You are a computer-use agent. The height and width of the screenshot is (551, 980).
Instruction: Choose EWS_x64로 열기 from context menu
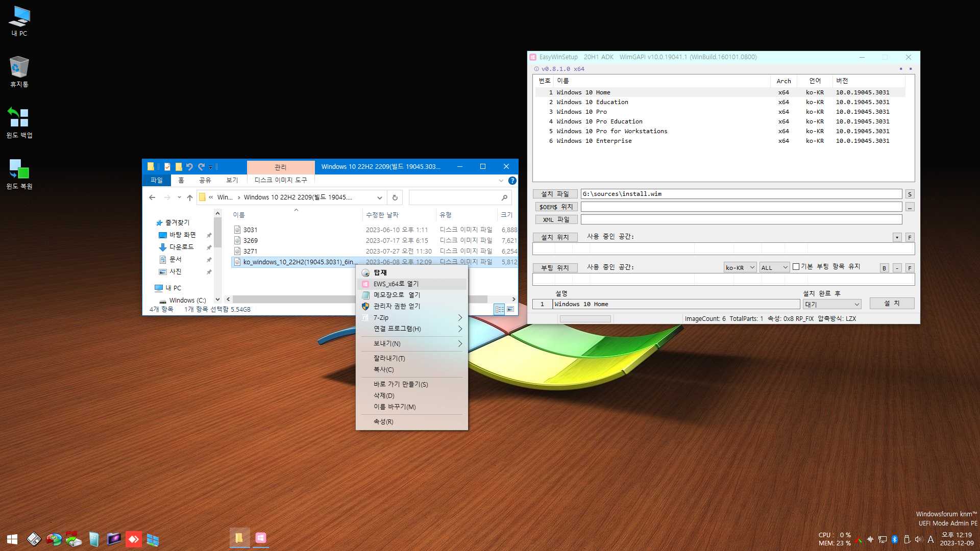(x=412, y=284)
